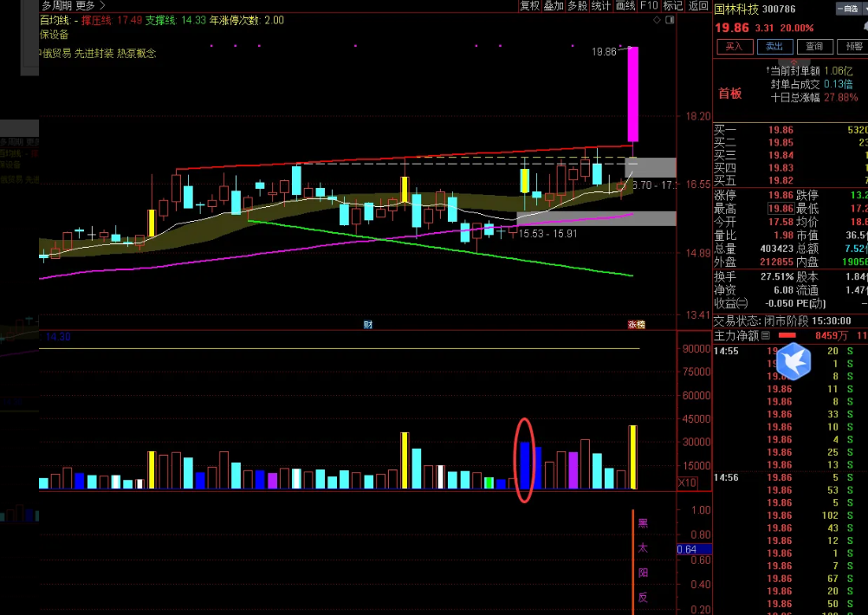Click the 买入 buy button
Image resolution: width=868 pixels, height=615 pixels.
(x=734, y=47)
